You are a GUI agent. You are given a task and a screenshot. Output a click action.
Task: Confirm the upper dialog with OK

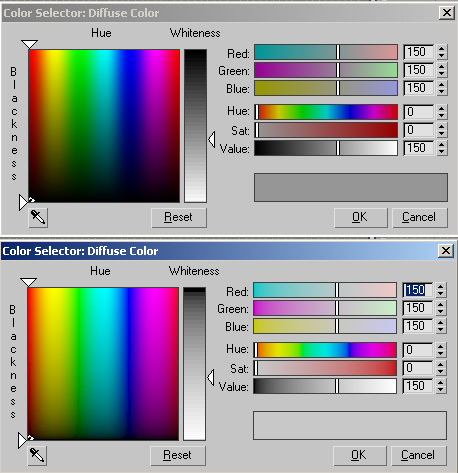pyautogui.click(x=360, y=218)
